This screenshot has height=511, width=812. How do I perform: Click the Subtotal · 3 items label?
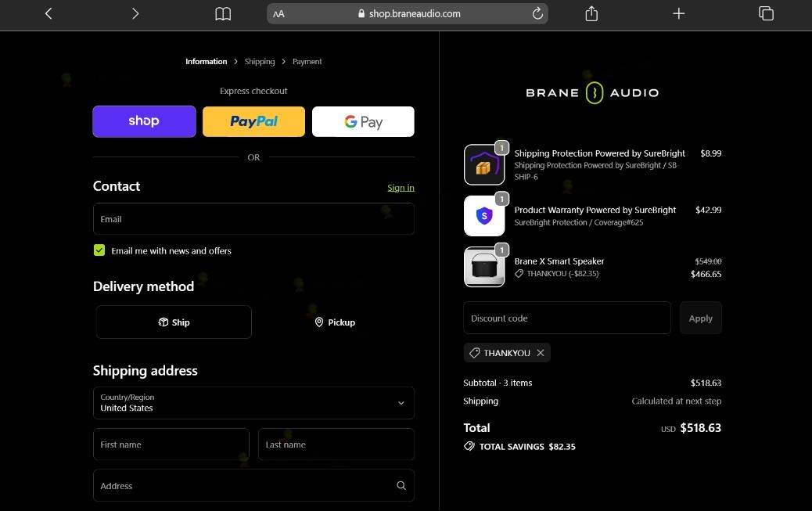(498, 383)
